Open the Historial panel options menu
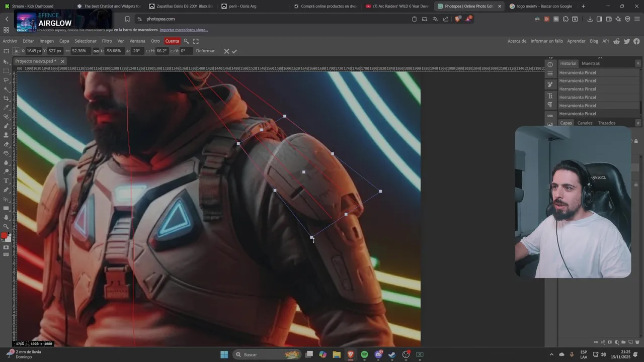644x362 pixels. click(x=638, y=63)
